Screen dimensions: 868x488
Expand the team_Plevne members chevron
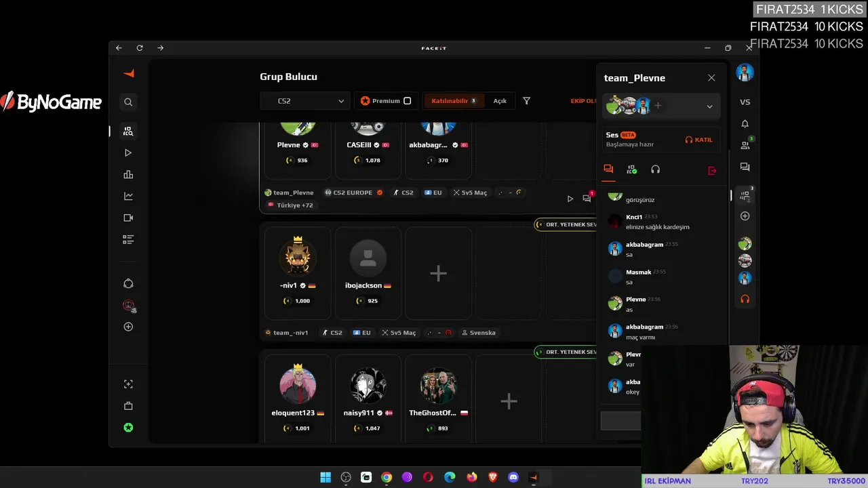(x=709, y=106)
